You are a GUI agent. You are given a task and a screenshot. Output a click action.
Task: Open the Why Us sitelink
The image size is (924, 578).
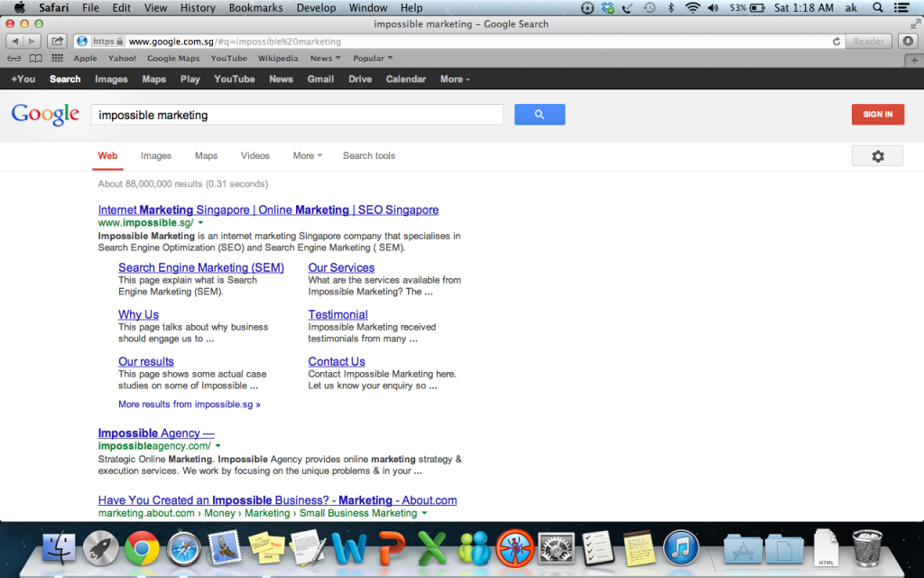pos(138,315)
